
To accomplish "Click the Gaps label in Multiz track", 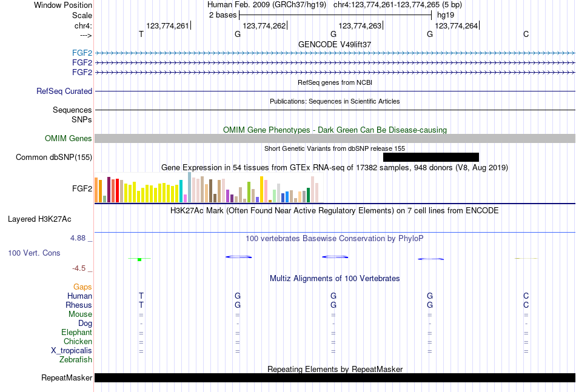I will click(x=82, y=287).
